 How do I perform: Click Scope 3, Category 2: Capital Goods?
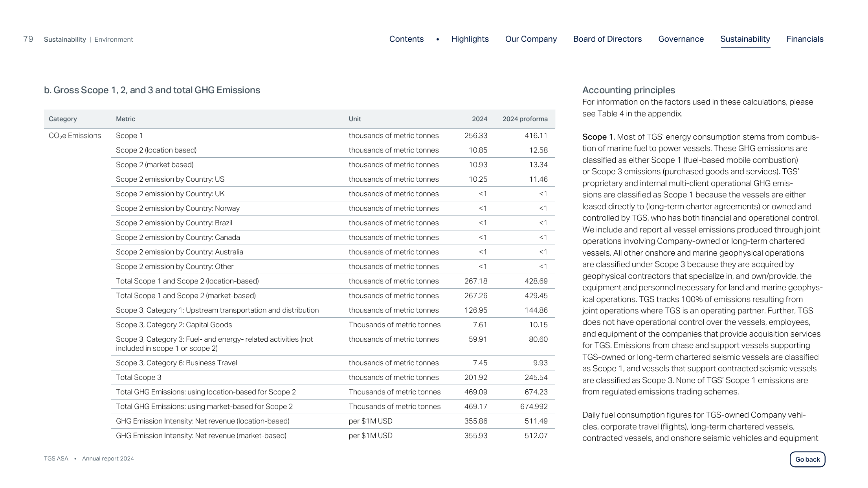tap(333, 325)
